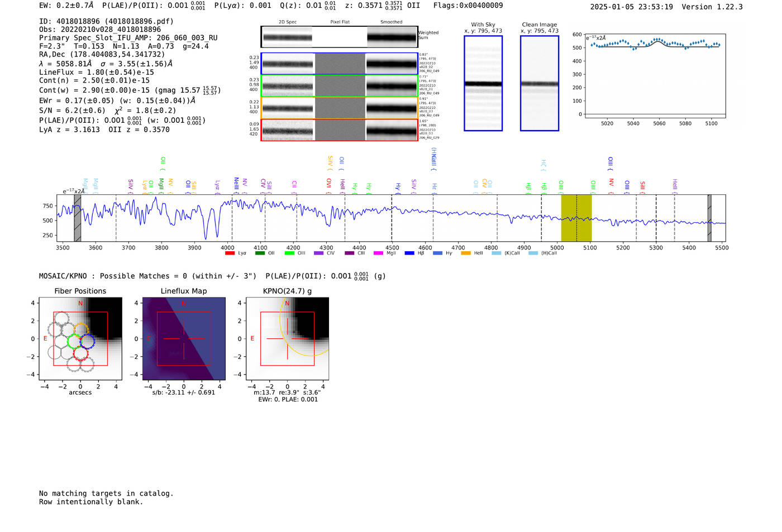This screenshot has height=532, width=782.
Task: Click the blue Hβ legend swatch
Action: pos(409,253)
